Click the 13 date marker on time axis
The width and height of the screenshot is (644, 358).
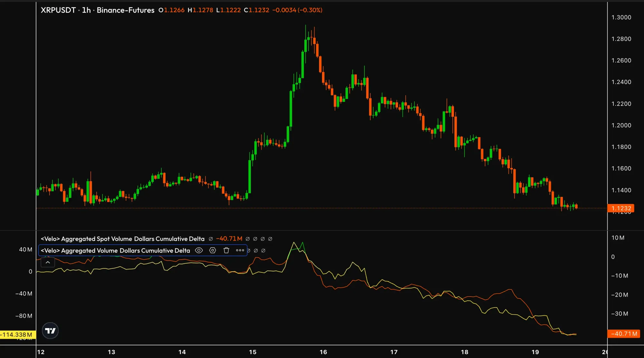pos(111,352)
